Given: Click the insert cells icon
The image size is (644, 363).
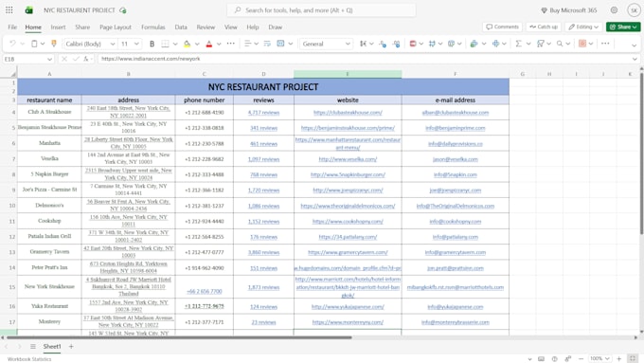Looking at the screenshot, I should click(x=474, y=44).
